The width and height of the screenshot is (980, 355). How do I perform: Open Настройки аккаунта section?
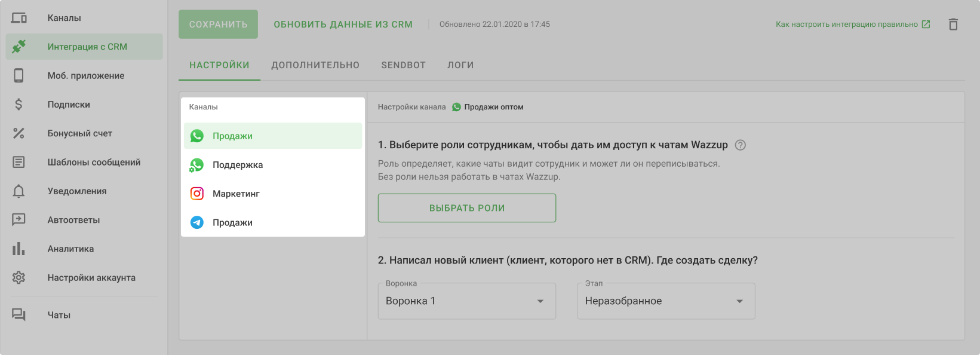point(84,278)
